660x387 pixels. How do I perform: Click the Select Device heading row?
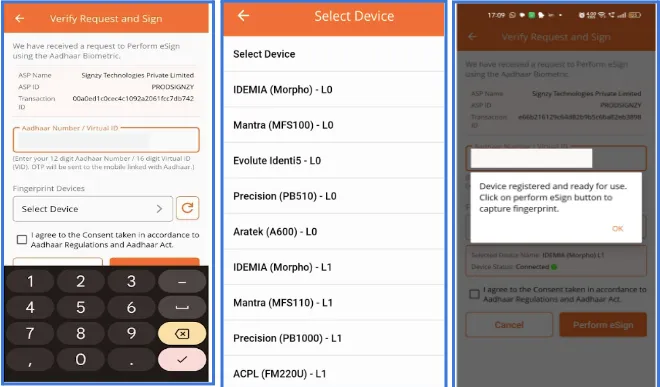pos(334,54)
